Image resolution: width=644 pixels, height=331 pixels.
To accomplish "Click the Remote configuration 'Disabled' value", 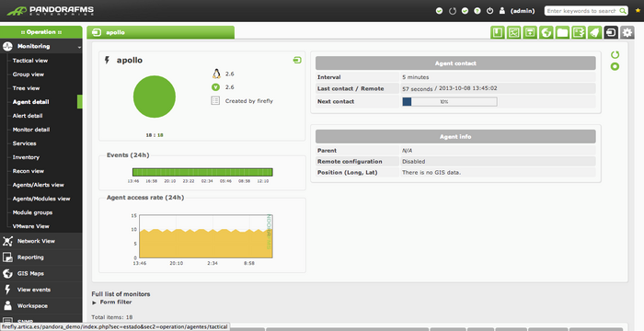I will pyautogui.click(x=414, y=162).
